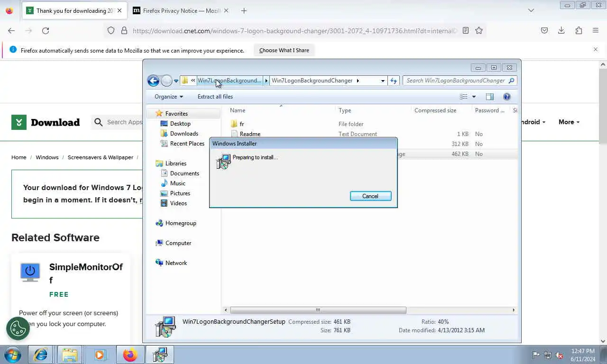Screen dimensions: 607x364
Task: Select Network in navigation pane
Action: point(176,263)
